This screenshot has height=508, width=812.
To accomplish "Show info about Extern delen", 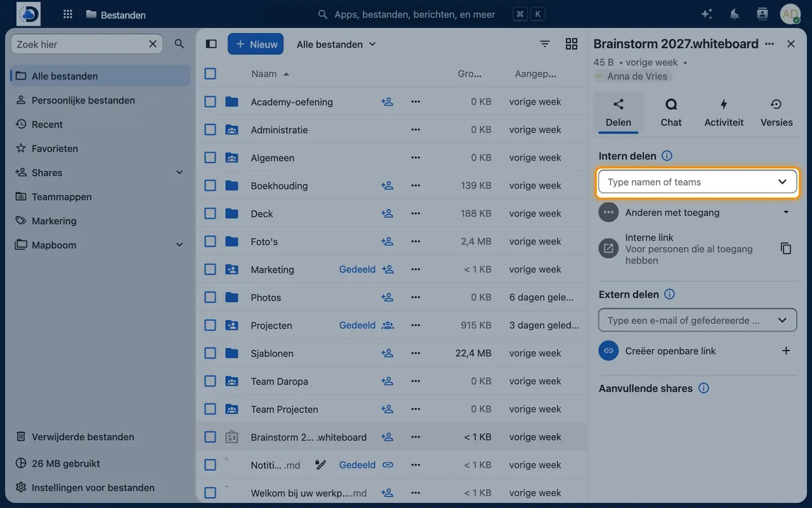I will point(669,294).
